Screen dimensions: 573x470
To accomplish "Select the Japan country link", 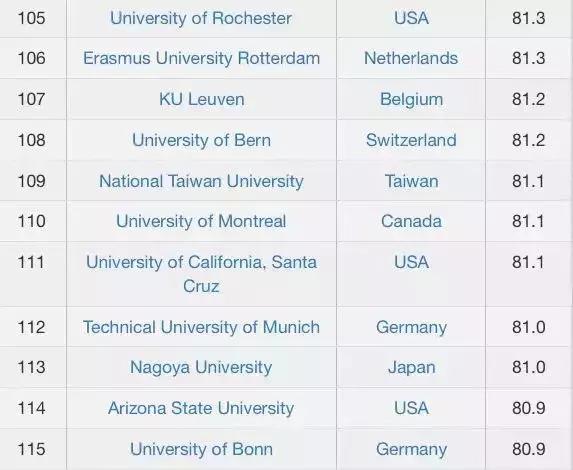I will [x=411, y=367].
